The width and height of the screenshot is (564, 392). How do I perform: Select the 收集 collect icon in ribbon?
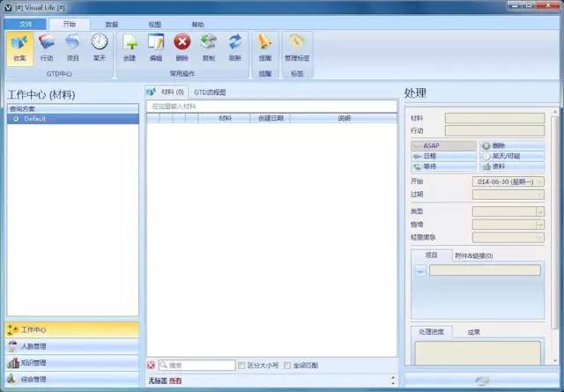pos(19,48)
